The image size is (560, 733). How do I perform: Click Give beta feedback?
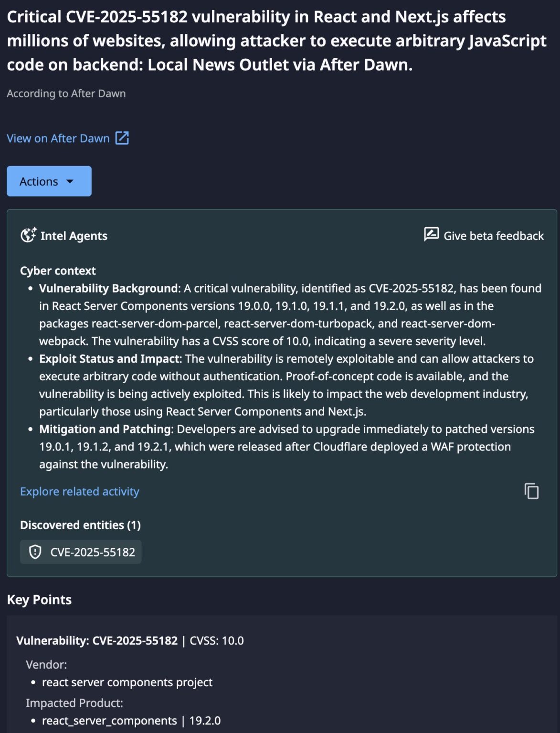493,235
